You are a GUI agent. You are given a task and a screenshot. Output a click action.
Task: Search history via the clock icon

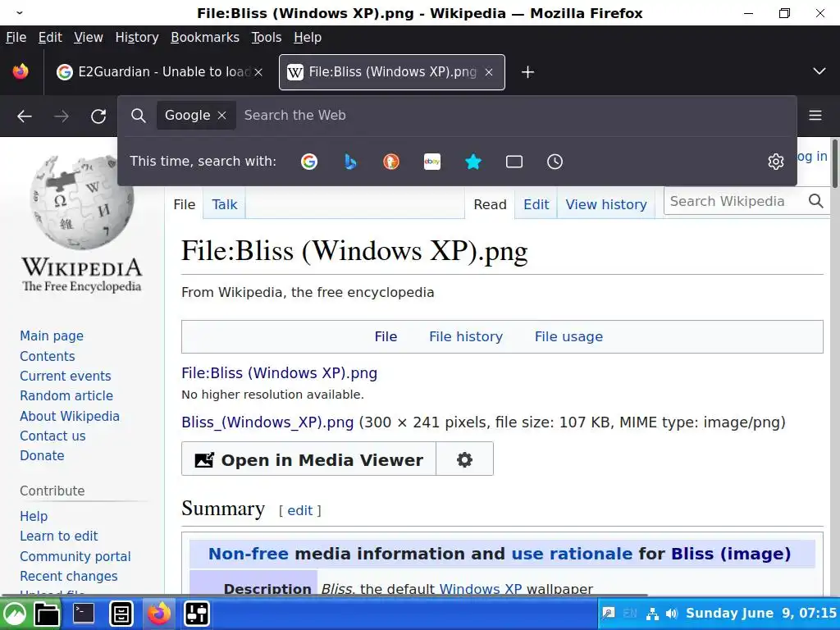555,162
